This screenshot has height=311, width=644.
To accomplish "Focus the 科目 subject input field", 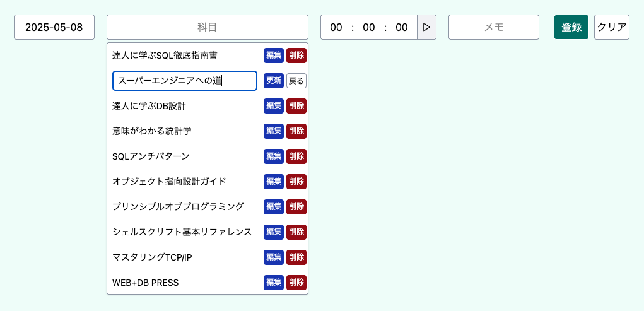I will [208, 28].
